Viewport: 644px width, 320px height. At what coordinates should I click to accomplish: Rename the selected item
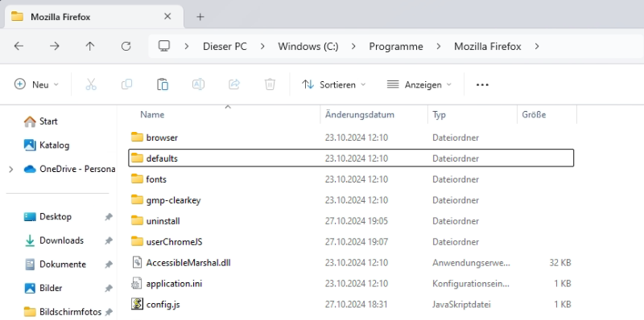(x=198, y=84)
